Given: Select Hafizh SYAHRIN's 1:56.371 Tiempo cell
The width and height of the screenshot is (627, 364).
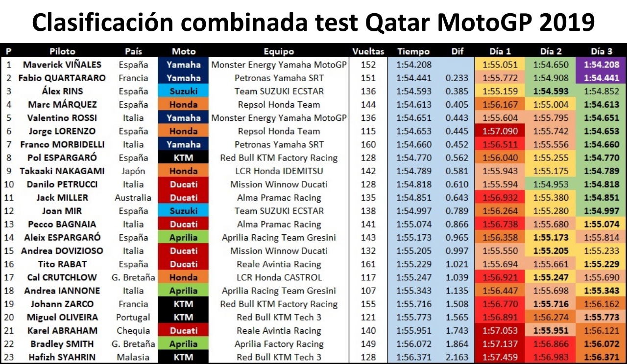Looking at the screenshot, I should [414, 357].
